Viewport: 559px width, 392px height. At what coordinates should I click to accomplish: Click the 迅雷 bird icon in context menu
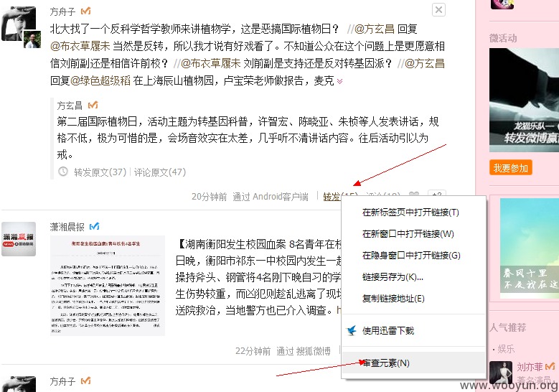click(x=351, y=331)
